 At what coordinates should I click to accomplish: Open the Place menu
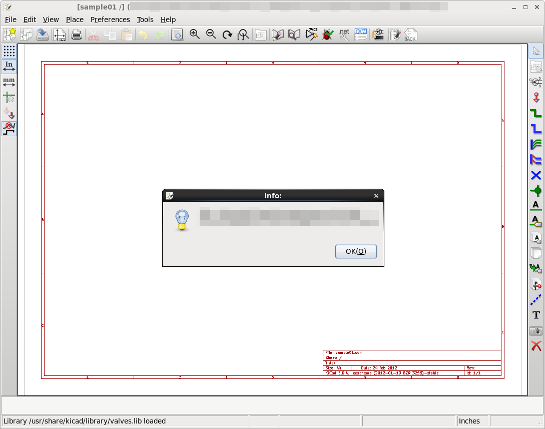(75, 20)
